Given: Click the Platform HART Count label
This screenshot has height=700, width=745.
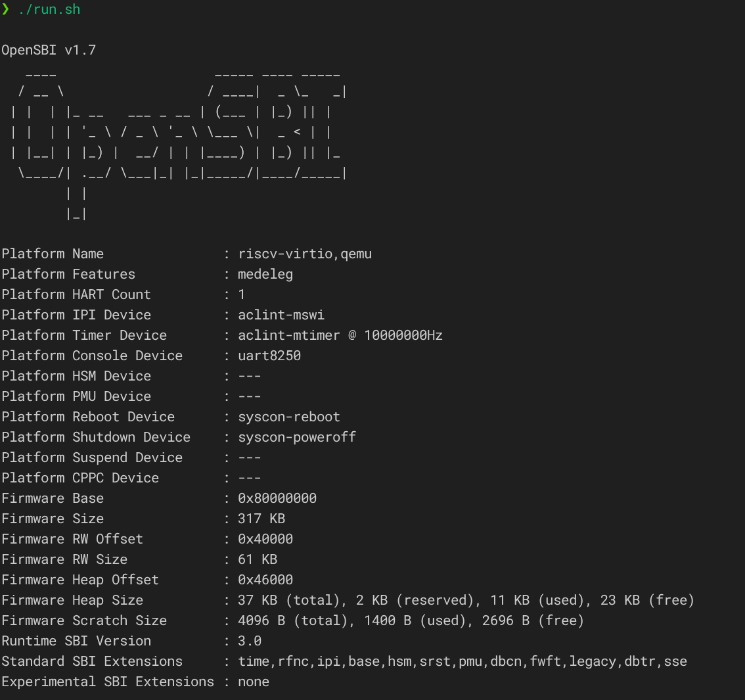Looking at the screenshot, I should [76, 294].
